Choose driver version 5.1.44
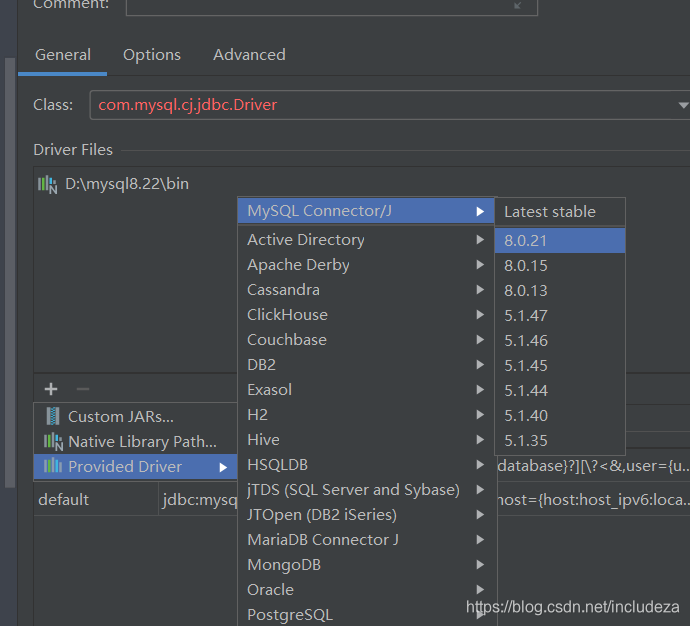This screenshot has width=690, height=626. click(560, 391)
